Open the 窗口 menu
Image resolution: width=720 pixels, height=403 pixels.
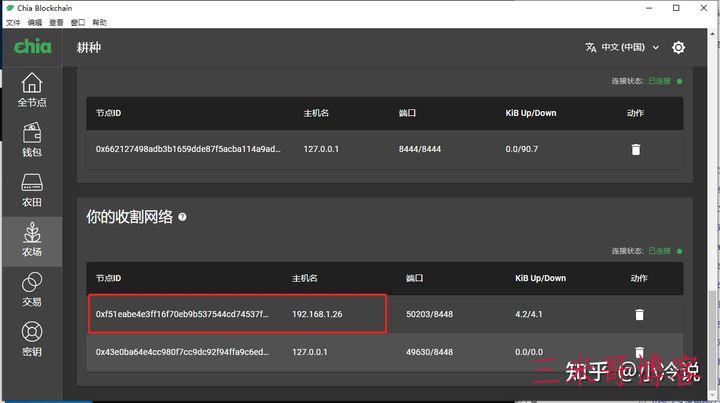tap(78, 22)
